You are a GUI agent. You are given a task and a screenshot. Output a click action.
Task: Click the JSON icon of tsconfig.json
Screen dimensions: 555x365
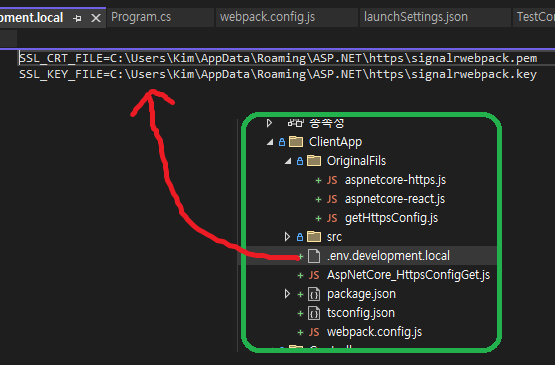314,313
